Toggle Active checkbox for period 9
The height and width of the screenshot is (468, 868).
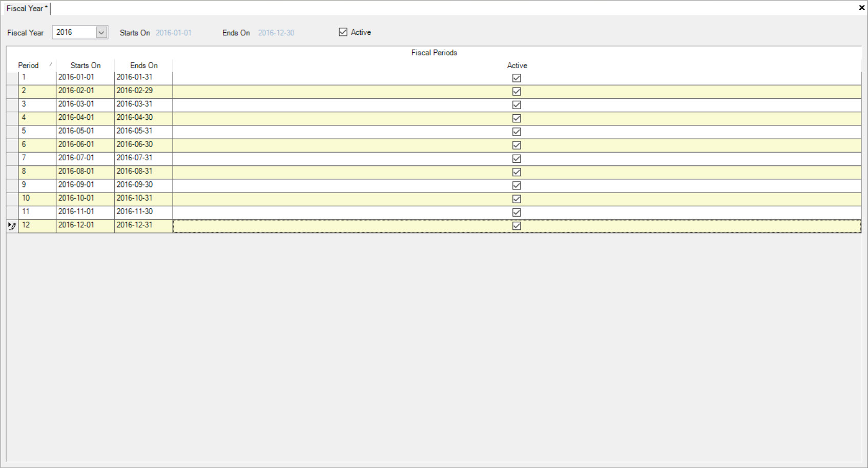click(x=516, y=185)
